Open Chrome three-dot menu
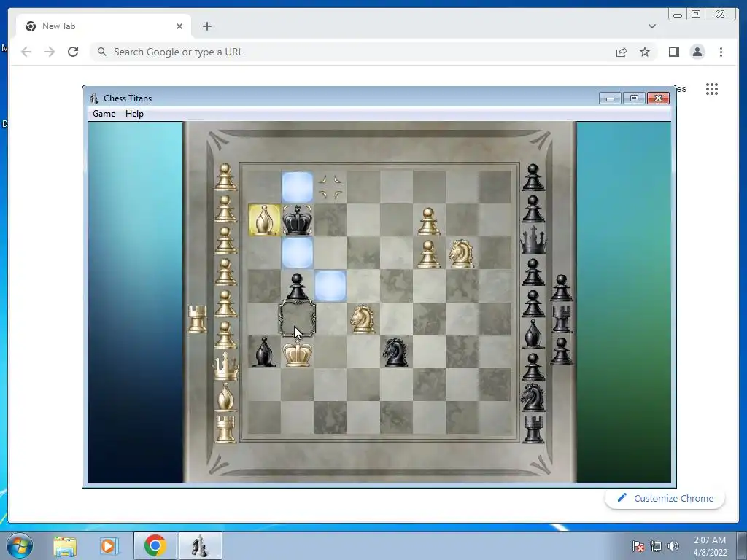 coord(721,52)
